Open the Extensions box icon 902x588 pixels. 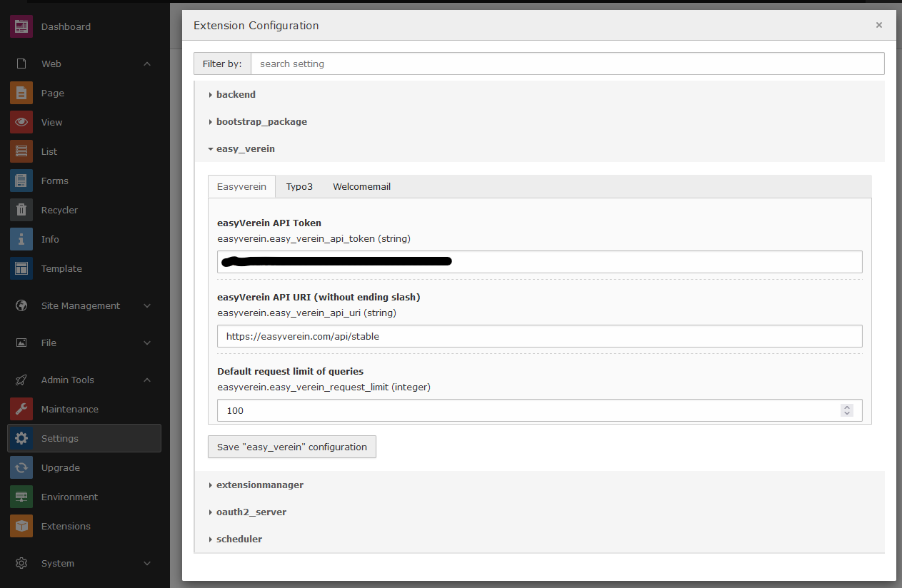21,526
